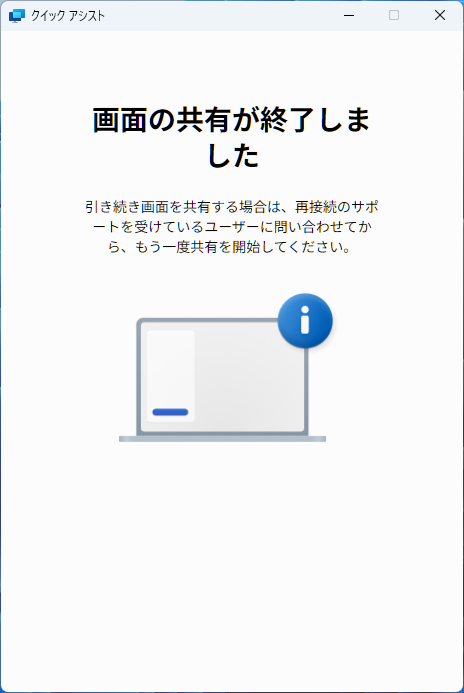
Task: Click the empty title bar area
Action: point(221,15)
